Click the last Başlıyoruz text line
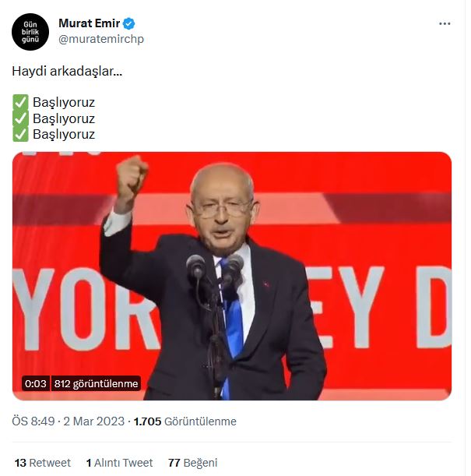Screen dimensions: 471x476 click(x=64, y=135)
